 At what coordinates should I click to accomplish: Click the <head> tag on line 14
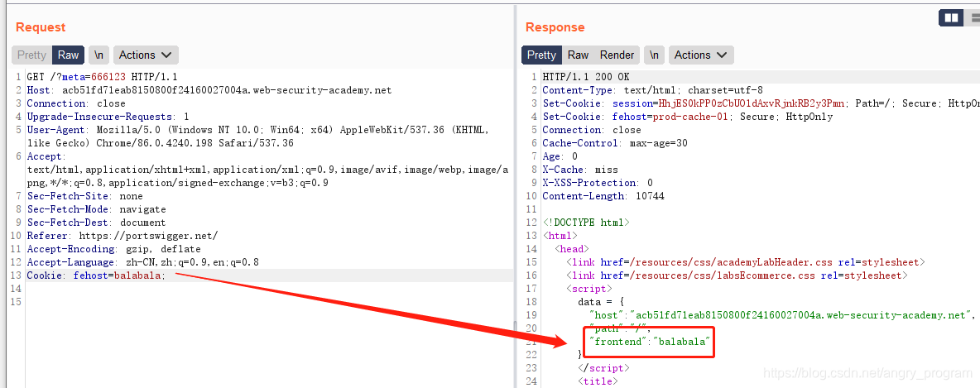[x=571, y=249]
